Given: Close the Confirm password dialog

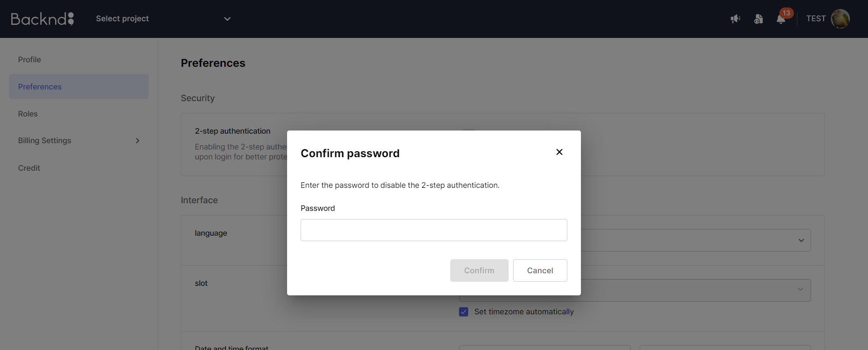Looking at the screenshot, I should (559, 152).
